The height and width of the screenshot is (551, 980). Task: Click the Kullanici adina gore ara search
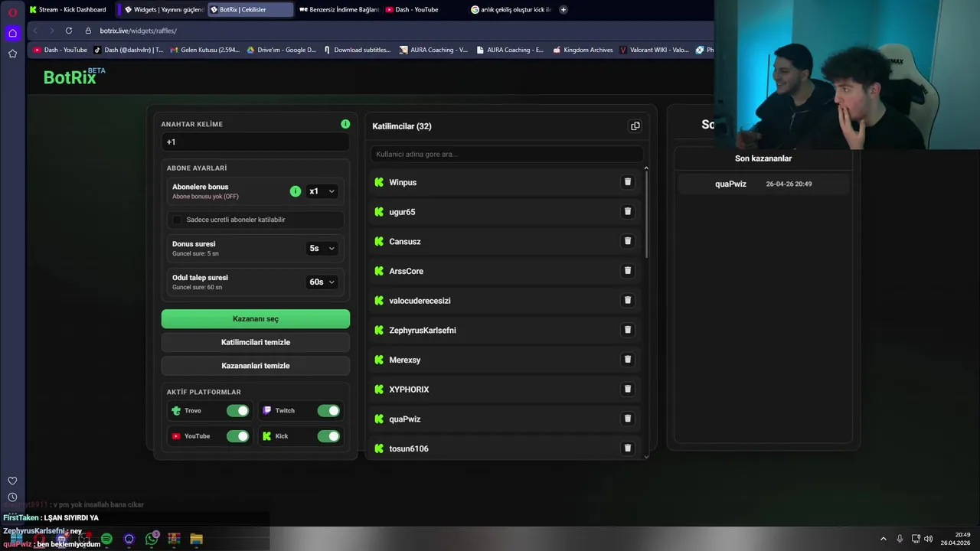[507, 154]
